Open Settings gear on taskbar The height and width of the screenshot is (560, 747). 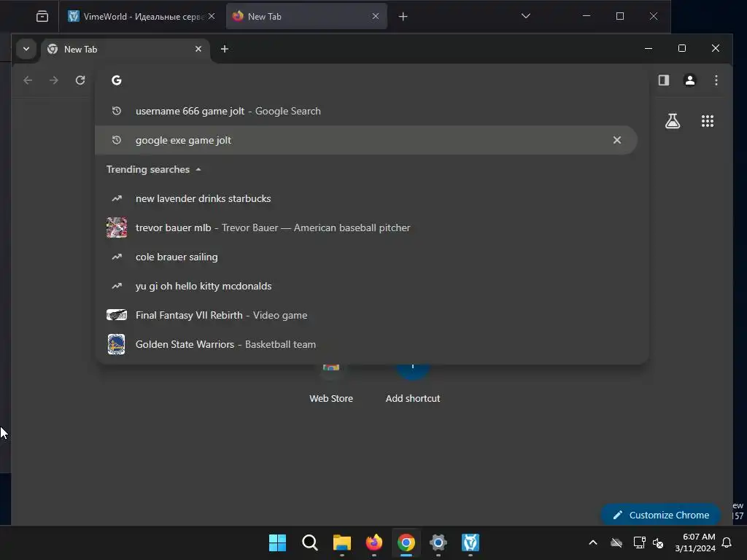pos(438,542)
